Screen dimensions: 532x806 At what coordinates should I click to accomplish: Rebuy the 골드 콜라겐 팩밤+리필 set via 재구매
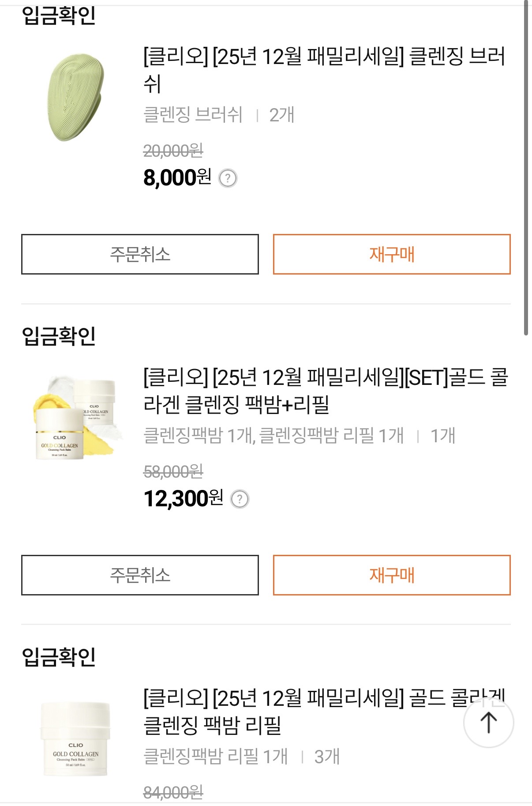pos(391,575)
